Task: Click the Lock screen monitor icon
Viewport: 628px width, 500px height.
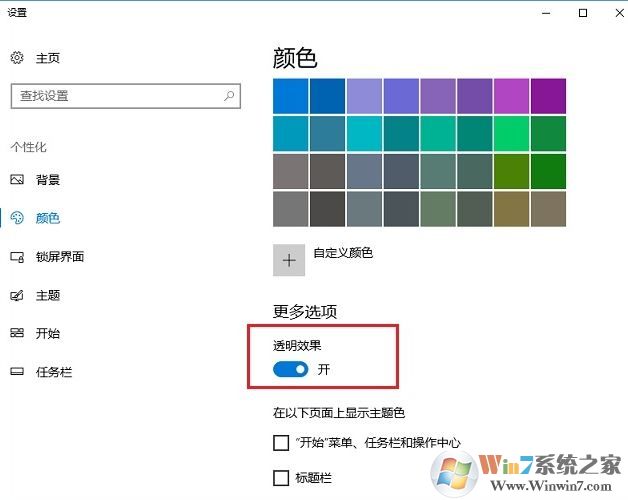Action: [x=16, y=257]
